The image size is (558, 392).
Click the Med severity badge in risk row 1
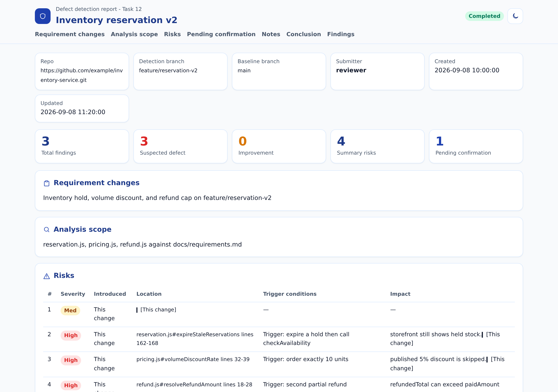pos(70,310)
